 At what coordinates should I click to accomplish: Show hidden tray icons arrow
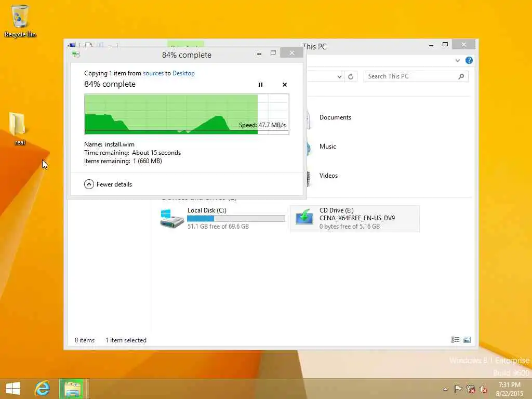445,389
